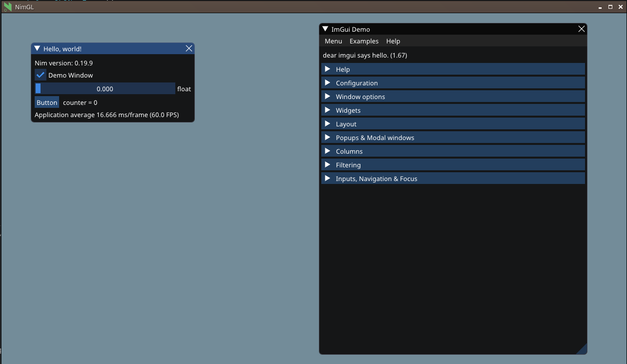Click the resize grip of the ImGui Demo window

[x=584, y=350]
